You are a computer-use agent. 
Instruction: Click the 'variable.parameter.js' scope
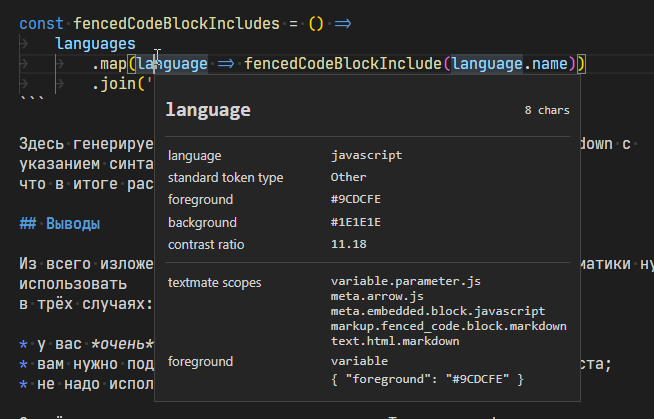point(406,281)
